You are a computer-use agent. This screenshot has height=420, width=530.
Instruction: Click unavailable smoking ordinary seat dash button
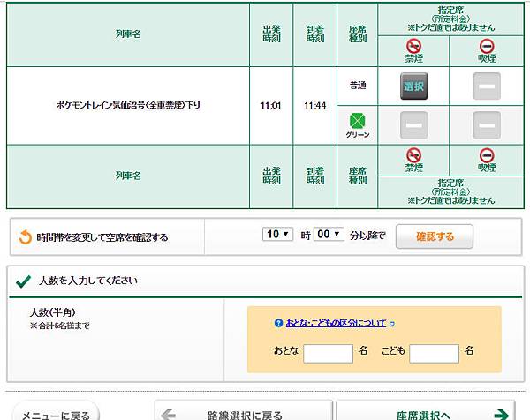click(x=487, y=86)
